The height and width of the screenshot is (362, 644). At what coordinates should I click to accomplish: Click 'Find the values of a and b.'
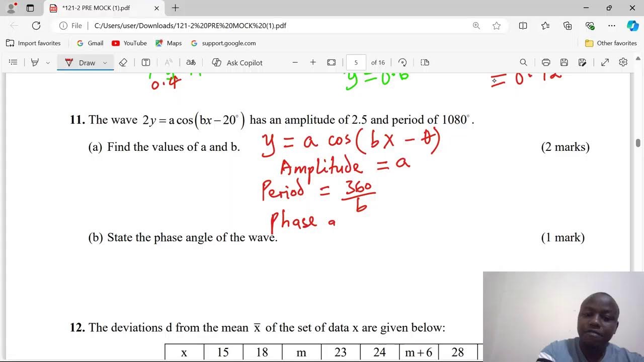174,147
